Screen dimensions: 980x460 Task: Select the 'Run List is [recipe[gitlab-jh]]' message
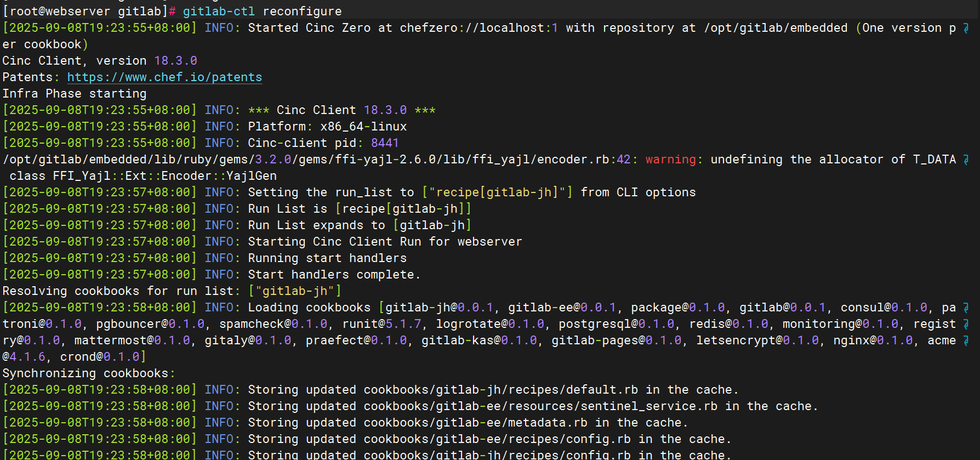(x=360, y=209)
